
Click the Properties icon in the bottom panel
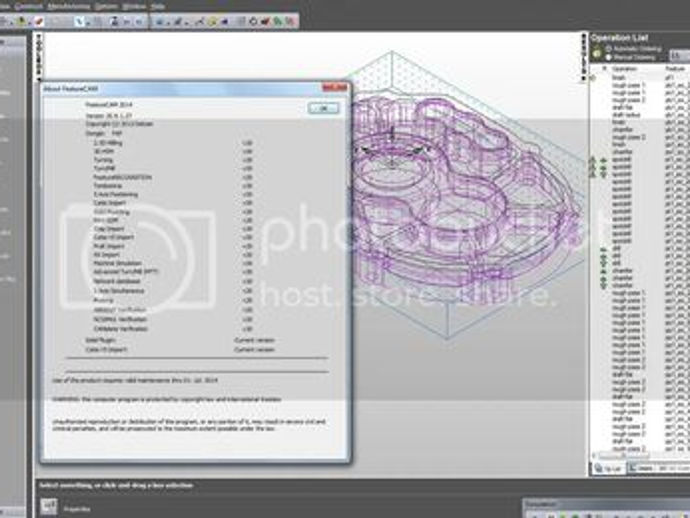pyautogui.click(x=49, y=507)
